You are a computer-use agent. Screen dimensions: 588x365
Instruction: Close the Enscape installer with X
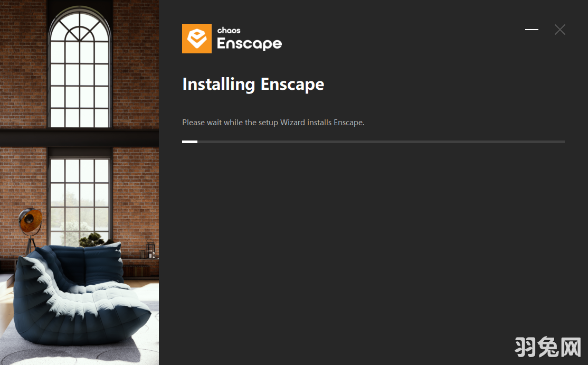pyautogui.click(x=560, y=30)
